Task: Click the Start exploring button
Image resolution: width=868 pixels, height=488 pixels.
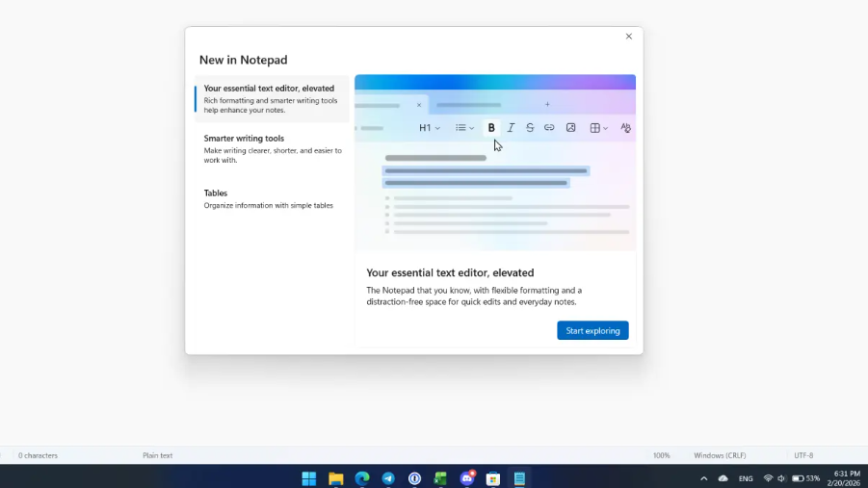Action: tap(592, 330)
